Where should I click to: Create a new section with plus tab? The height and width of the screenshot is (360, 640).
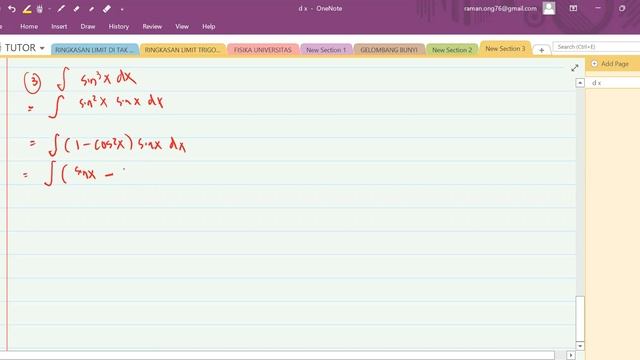pos(542,50)
